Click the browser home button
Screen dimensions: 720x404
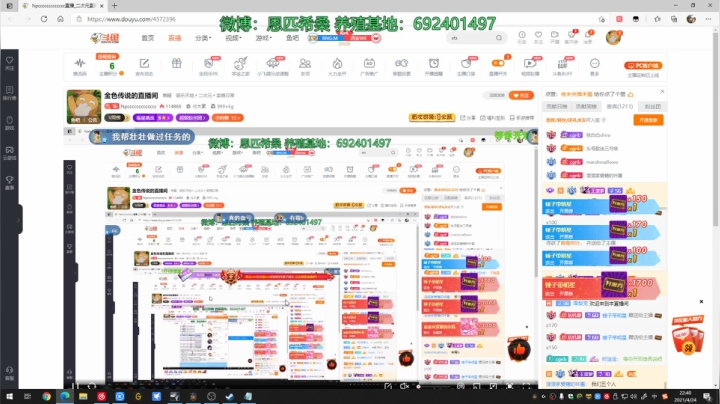[60, 19]
